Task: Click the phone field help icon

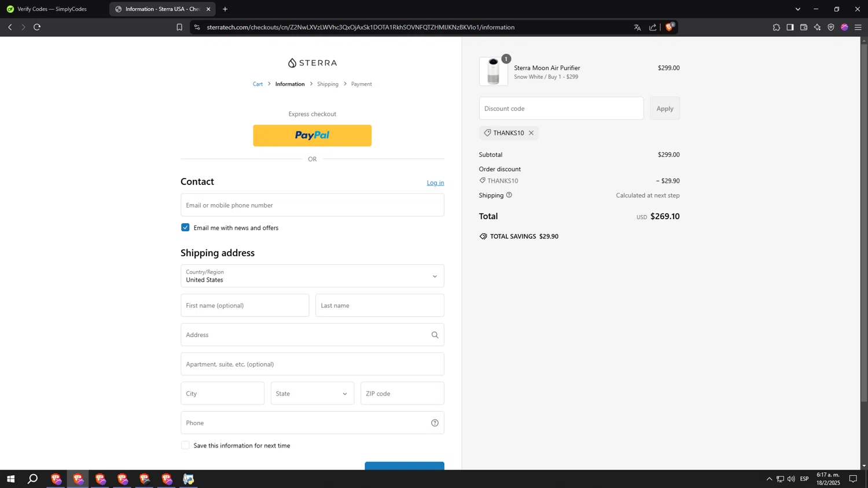Action: [x=435, y=423]
